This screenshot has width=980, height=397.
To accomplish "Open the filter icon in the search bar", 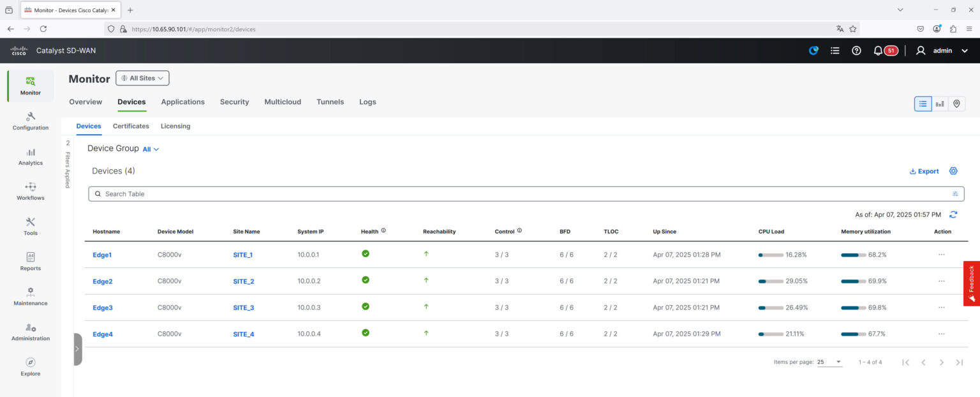I will 955,193.
